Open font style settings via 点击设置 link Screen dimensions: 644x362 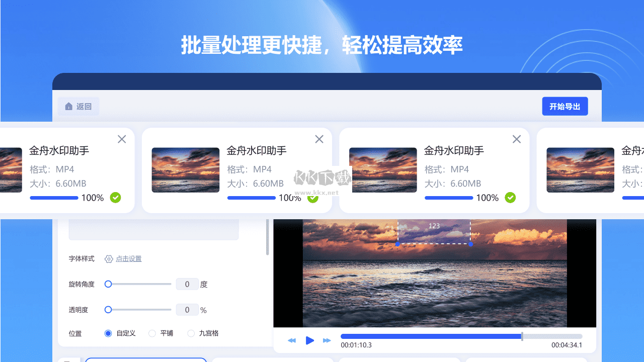pos(128,258)
